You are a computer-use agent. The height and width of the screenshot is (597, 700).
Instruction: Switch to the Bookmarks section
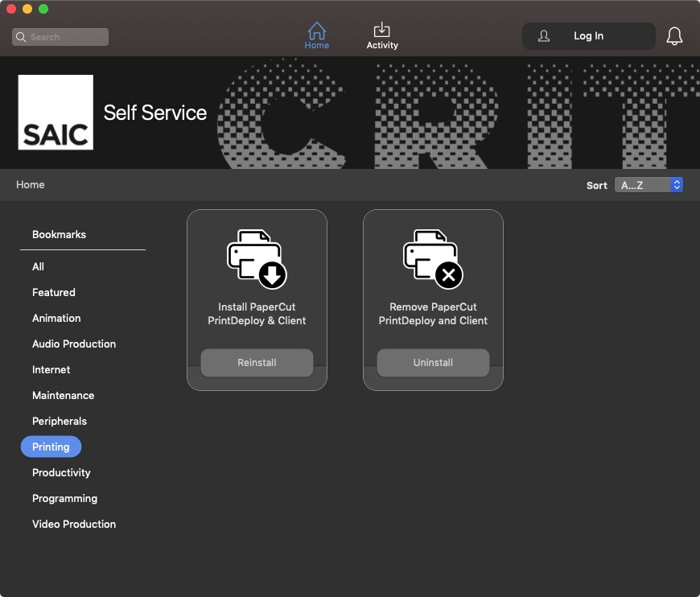click(59, 234)
